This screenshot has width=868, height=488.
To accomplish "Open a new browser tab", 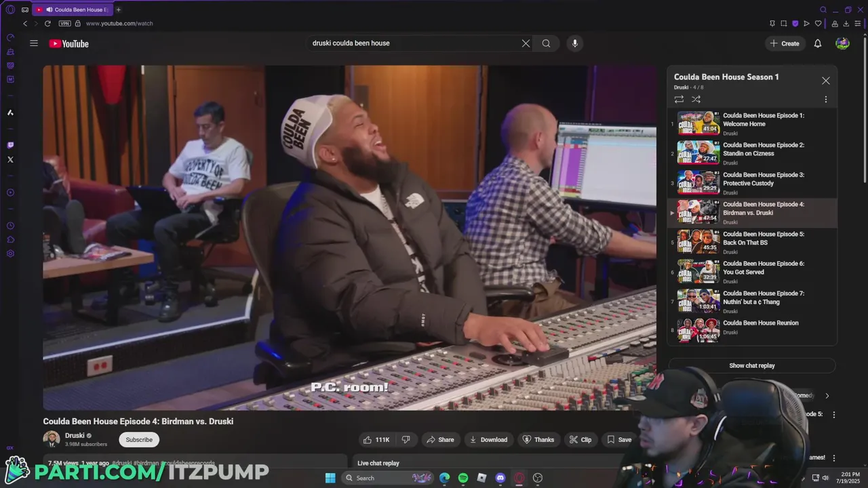I will tap(119, 9).
